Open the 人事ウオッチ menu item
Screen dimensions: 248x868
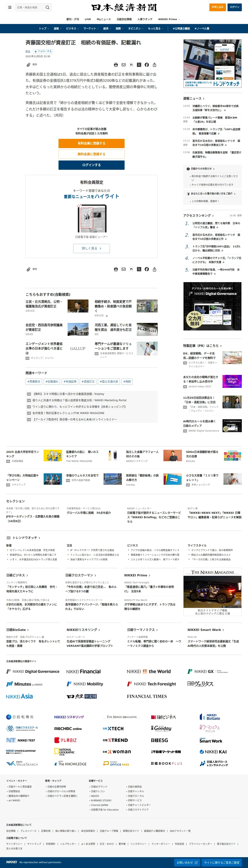pyautogui.click(x=145, y=19)
